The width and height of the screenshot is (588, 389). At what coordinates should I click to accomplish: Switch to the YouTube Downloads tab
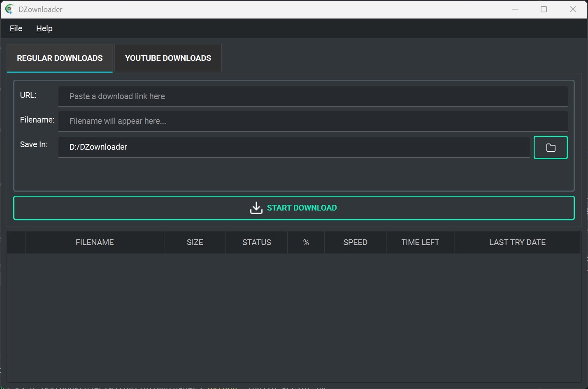click(x=168, y=58)
